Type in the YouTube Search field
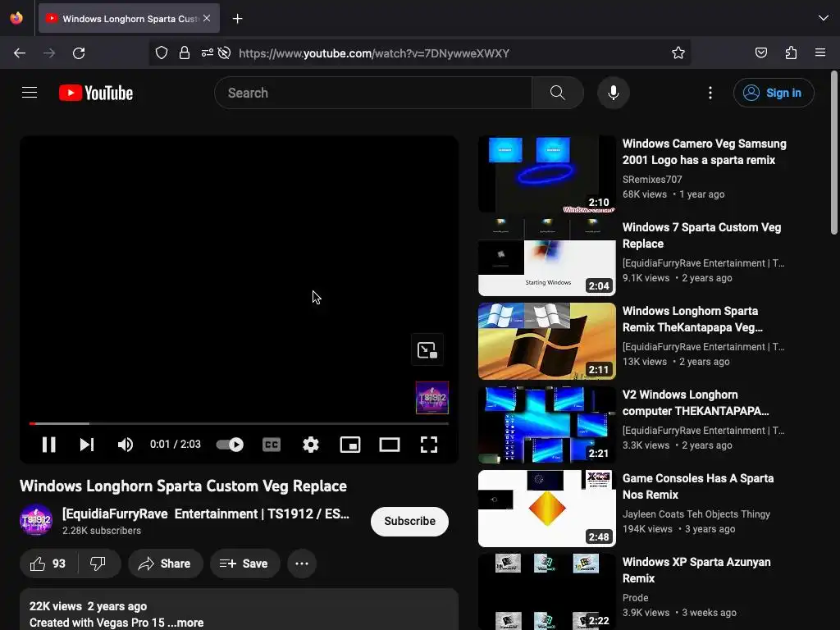Screen dimensions: 840x630 [373, 93]
